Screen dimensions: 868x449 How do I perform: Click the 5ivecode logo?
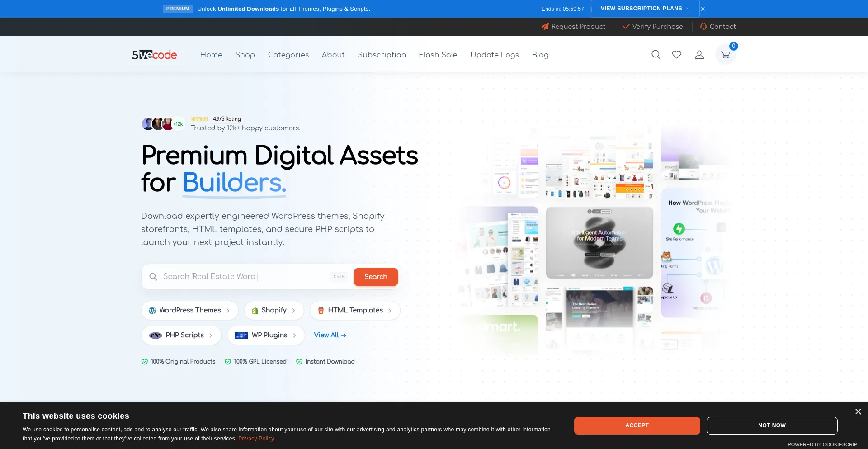155,55
